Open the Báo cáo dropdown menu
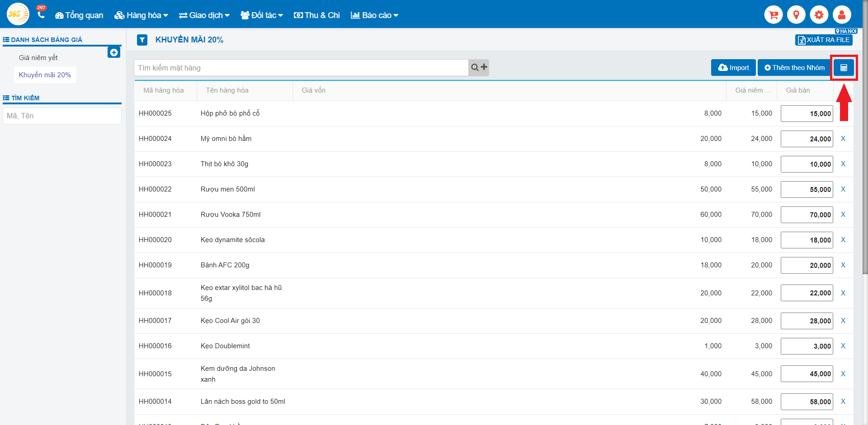 tap(374, 15)
